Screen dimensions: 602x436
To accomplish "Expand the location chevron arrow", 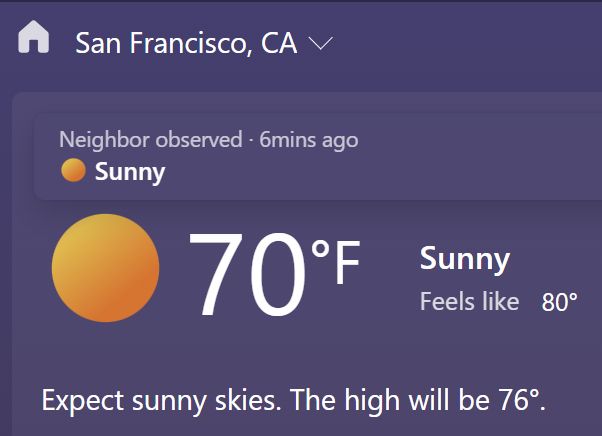I will [x=321, y=43].
